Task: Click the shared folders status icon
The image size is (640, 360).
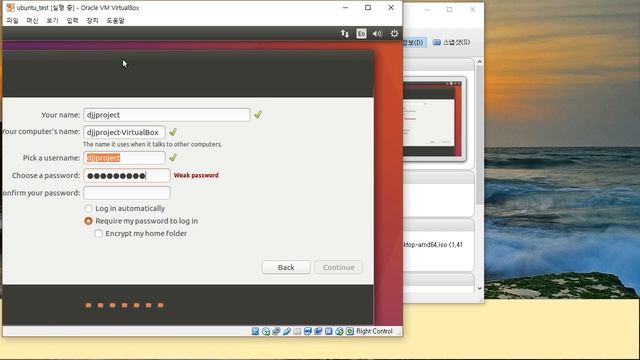Action: click(297, 331)
